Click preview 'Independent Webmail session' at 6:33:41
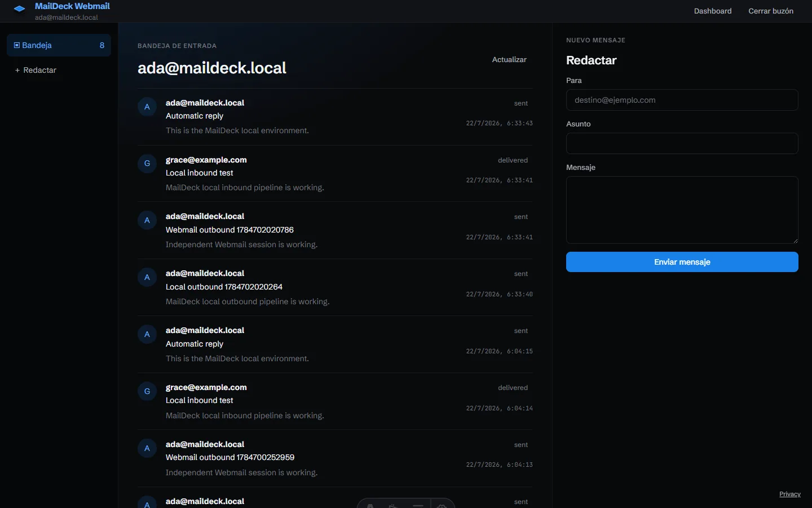Screen dimensions: 812x508 coord(241,244)
